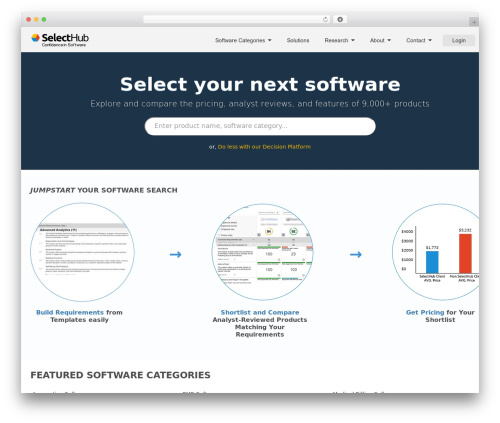Click the Featured Software Categories heading

click(120, 375)
